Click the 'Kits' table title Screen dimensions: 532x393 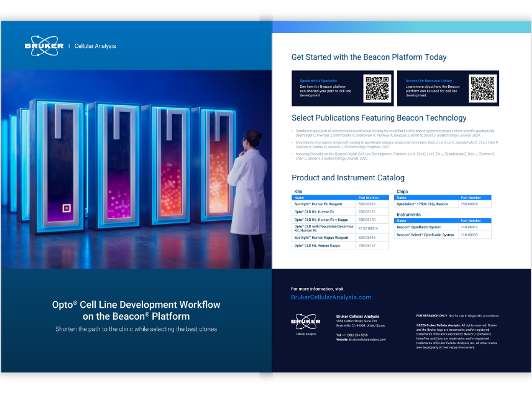298,191
